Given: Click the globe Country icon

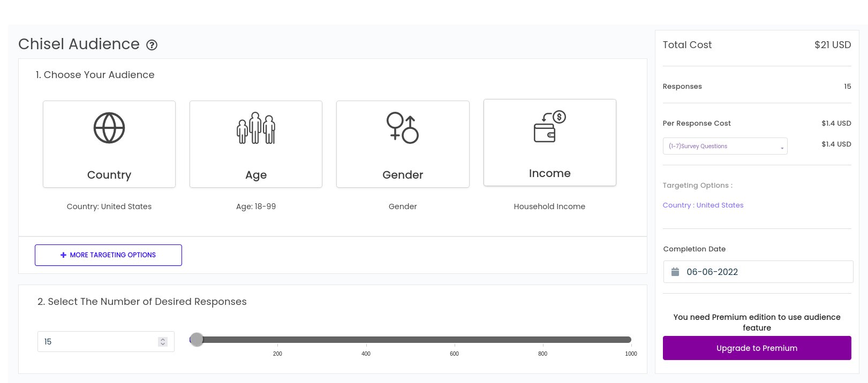Looking at the screenshot, I should (x=109, y=128).
